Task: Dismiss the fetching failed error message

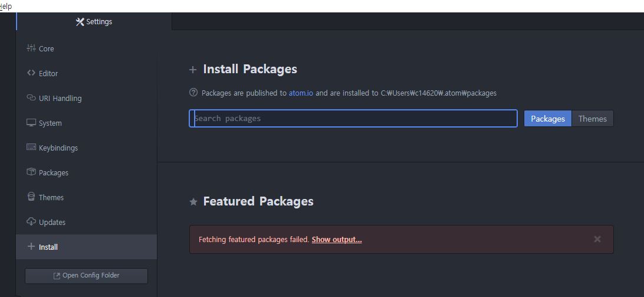Action: 597,239
